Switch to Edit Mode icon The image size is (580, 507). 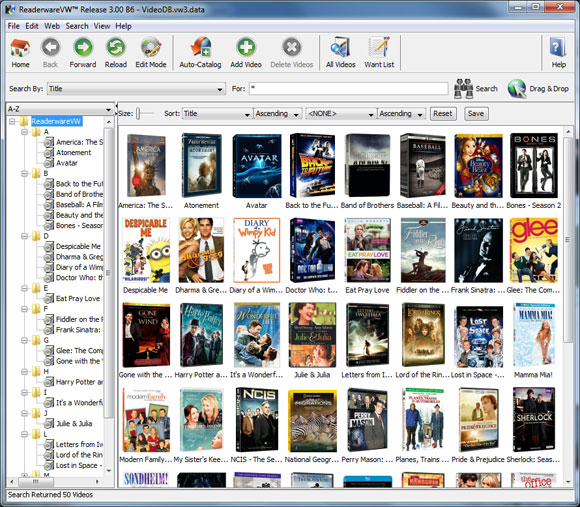point(151,48)
